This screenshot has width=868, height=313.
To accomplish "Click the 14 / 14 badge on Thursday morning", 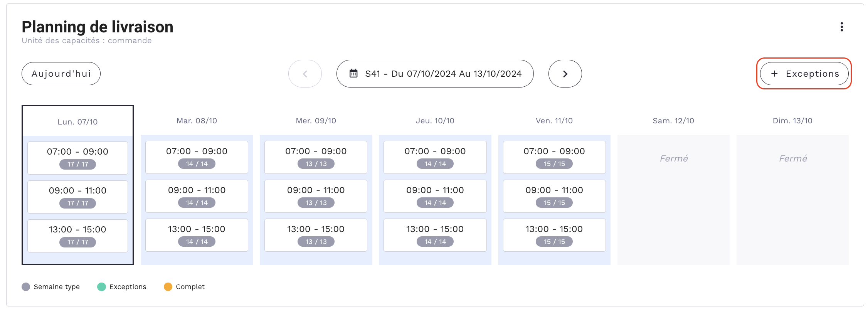I will tap(435, 164).
